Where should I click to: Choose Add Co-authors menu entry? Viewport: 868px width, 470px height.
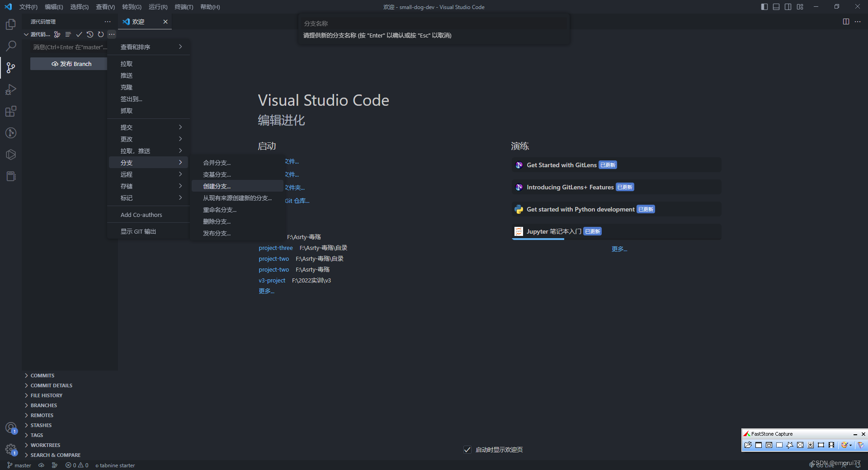point(148,215)
